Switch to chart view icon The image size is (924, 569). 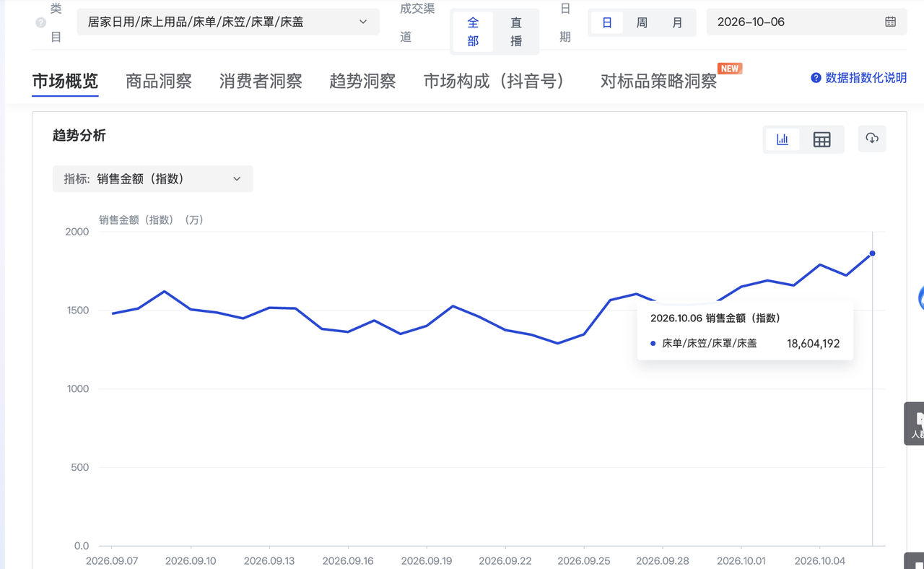783,139
